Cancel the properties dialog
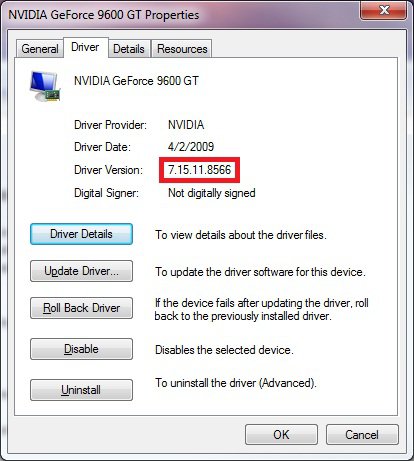 pos(362,435)
